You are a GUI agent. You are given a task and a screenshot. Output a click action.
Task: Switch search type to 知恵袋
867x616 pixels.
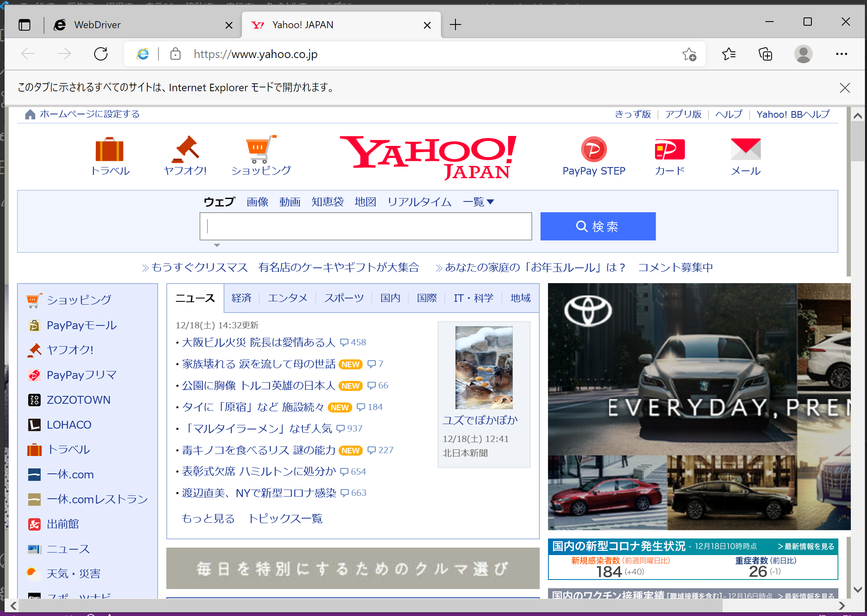click(327, 202)
